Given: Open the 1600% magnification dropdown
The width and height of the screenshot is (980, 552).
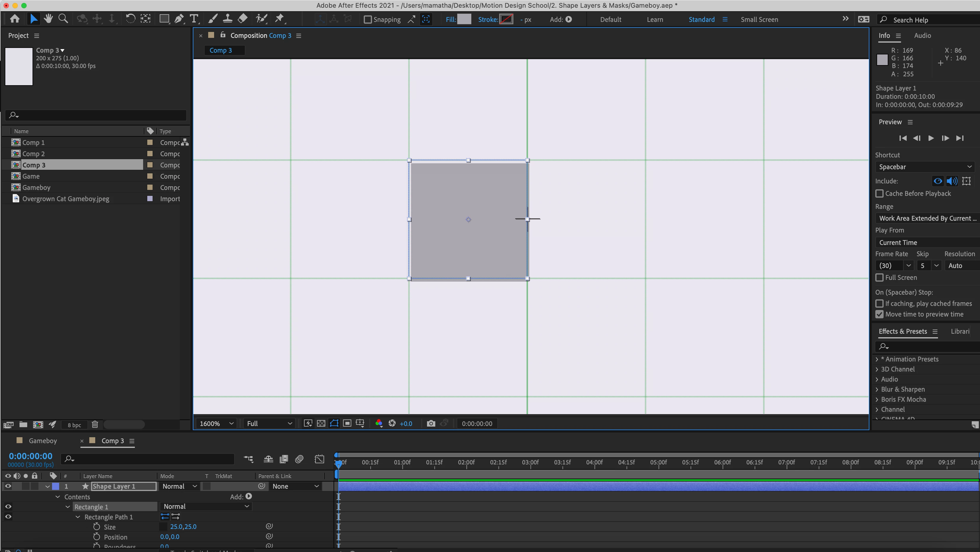Looking at the screenshot, I should [216, 423].
